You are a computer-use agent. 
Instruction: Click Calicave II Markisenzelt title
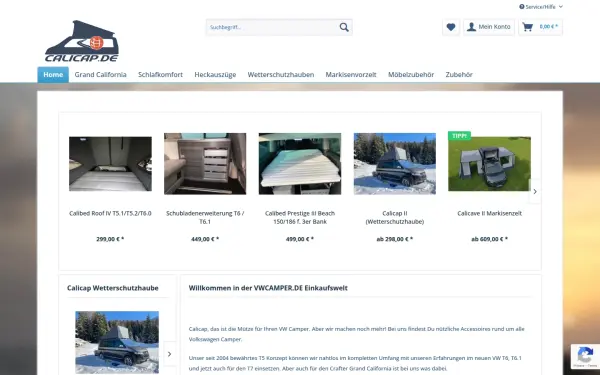click(489, 214)
